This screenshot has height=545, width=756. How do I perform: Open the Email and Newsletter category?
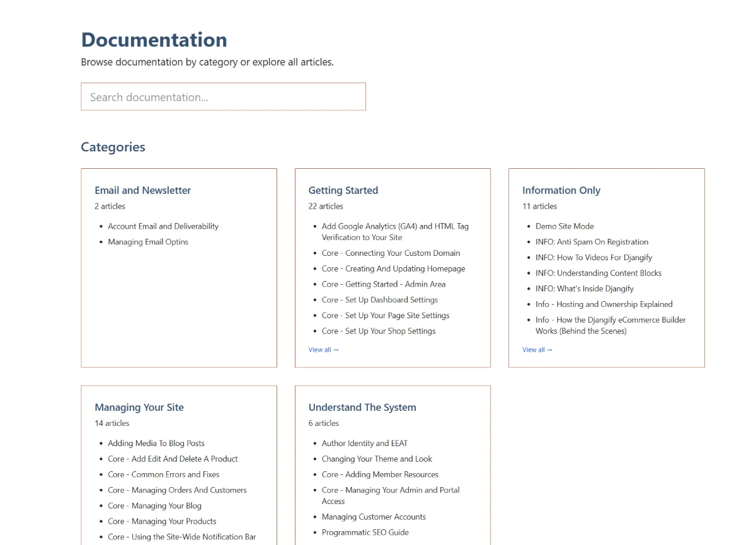[142, 190]
